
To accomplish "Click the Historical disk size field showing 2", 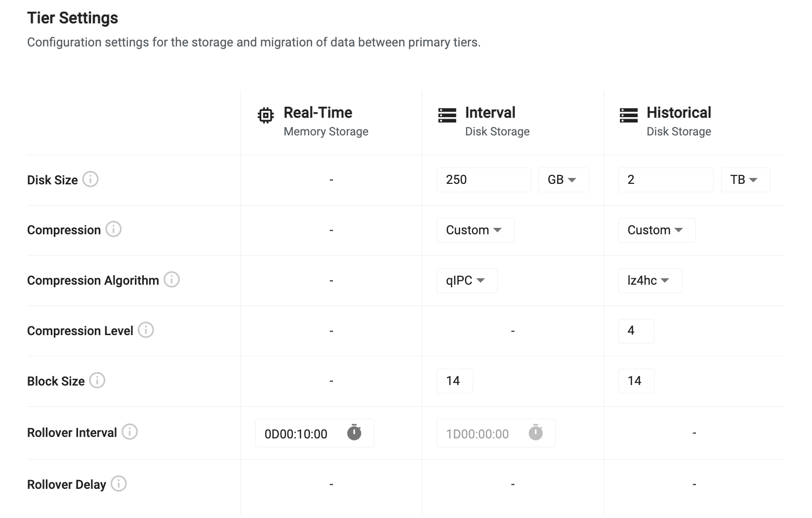I will click(665, 180).
